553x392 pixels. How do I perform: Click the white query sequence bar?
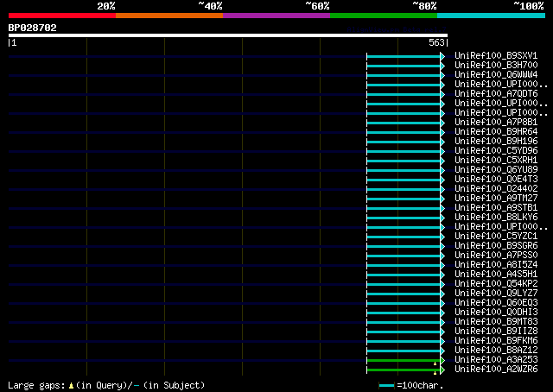(228, 35)
